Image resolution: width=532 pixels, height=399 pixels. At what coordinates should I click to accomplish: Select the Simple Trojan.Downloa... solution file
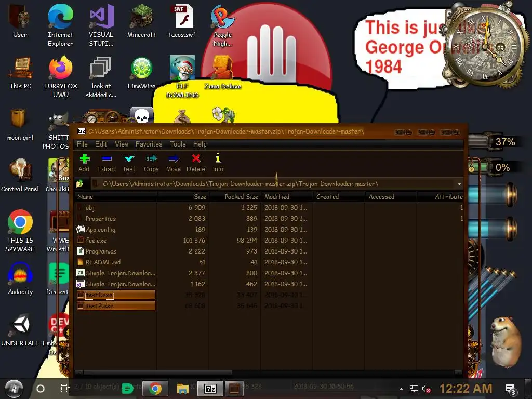(115, 284)
